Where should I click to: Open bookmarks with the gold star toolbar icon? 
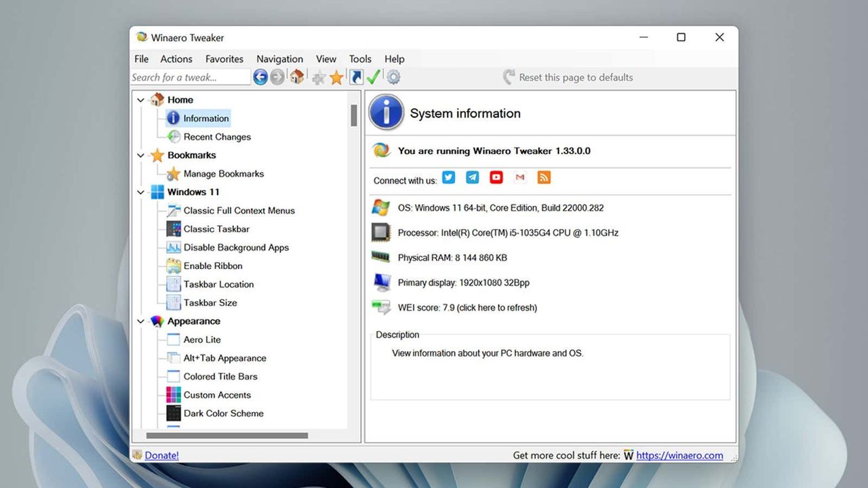tap(336, 77)
